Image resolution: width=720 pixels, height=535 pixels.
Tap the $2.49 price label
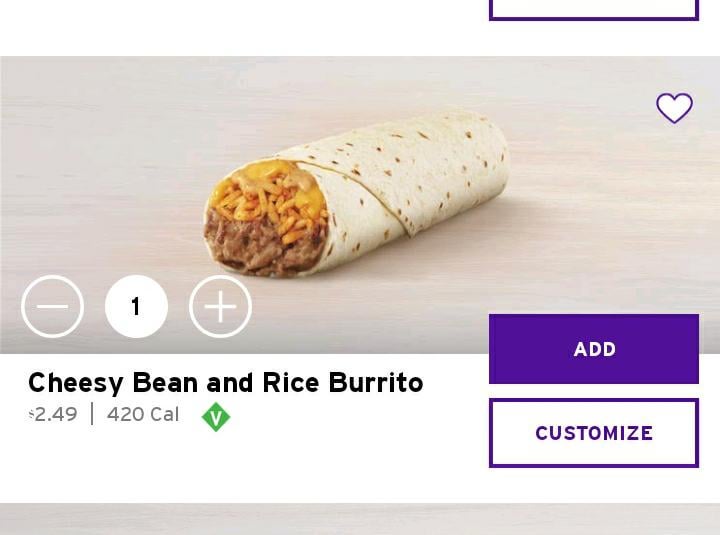(x=53, y=415)
